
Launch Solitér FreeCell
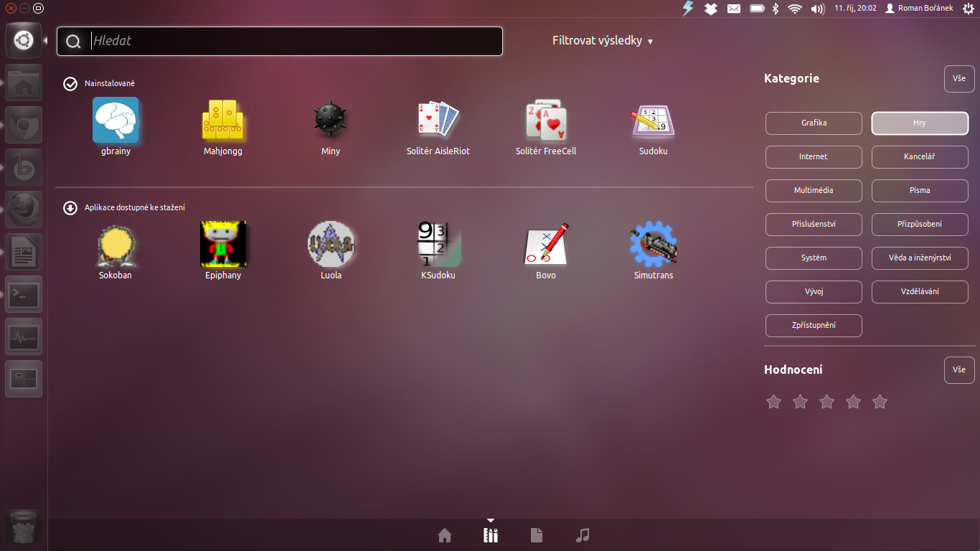pos(546,121)
